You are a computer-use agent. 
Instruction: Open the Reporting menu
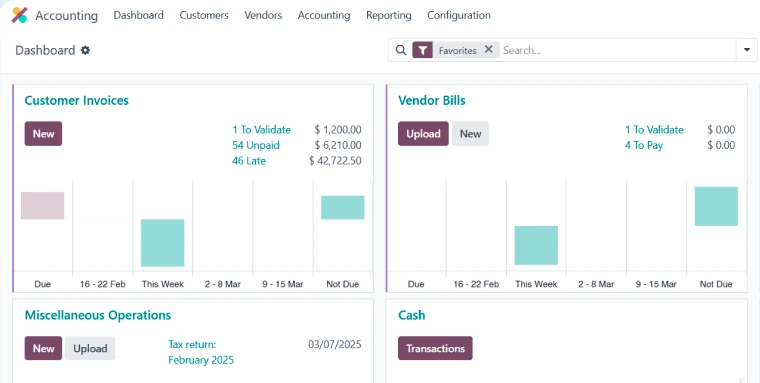click(389, 16)
